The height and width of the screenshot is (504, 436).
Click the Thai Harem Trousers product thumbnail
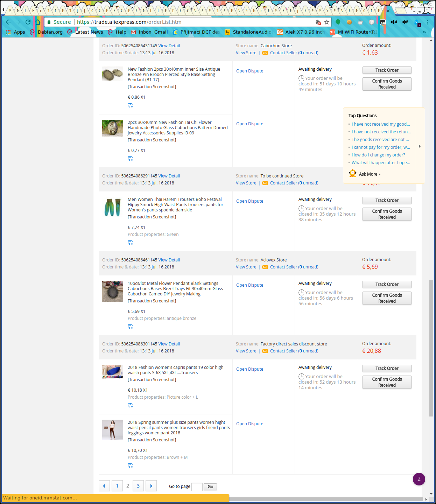tap(113, 207)
